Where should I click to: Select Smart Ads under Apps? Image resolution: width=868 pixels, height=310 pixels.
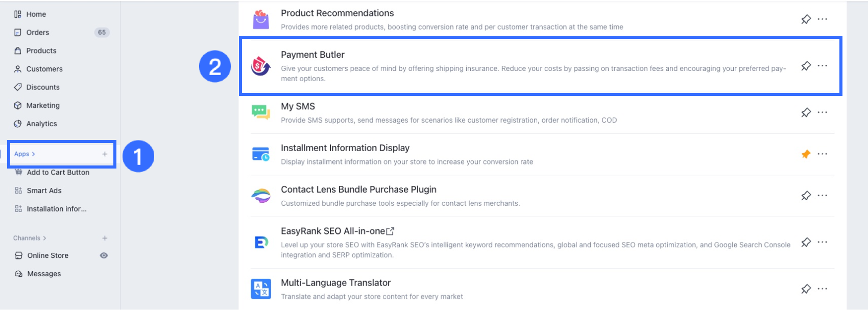(44, 190)
